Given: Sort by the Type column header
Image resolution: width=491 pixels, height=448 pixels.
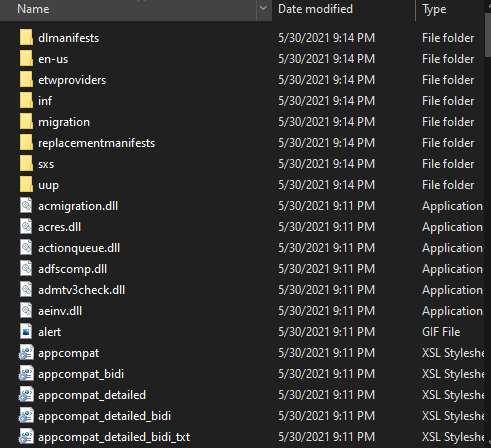Looking at the screenshot, I should 450,9.
